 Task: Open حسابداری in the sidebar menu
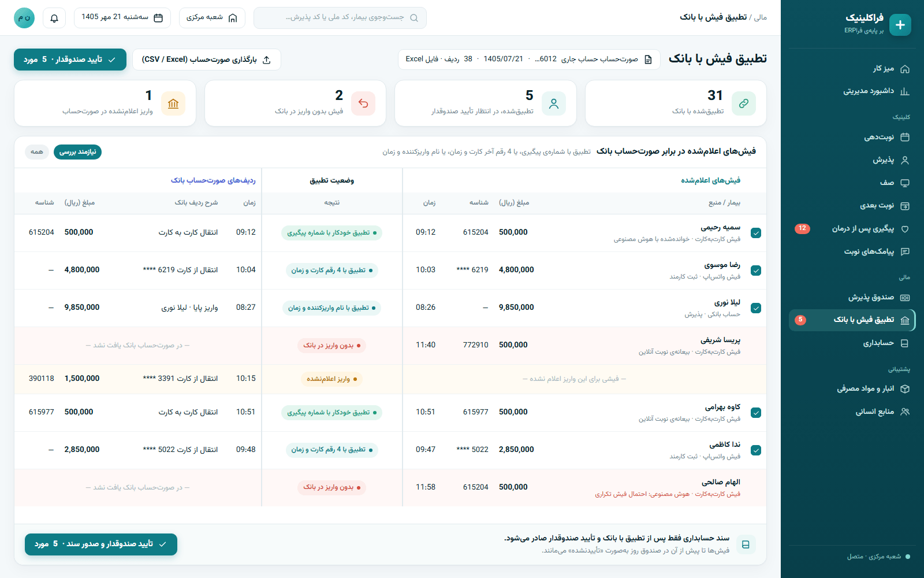pos(852,343)
